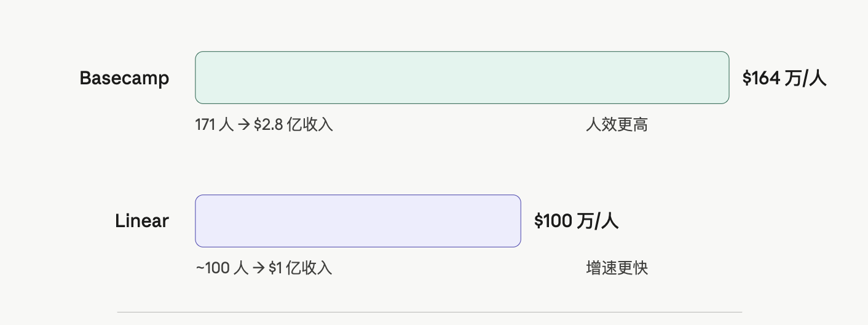868x325 pixels.
Task: Click the 万/人 unit after $164
Action: click(x=805, y=78)
